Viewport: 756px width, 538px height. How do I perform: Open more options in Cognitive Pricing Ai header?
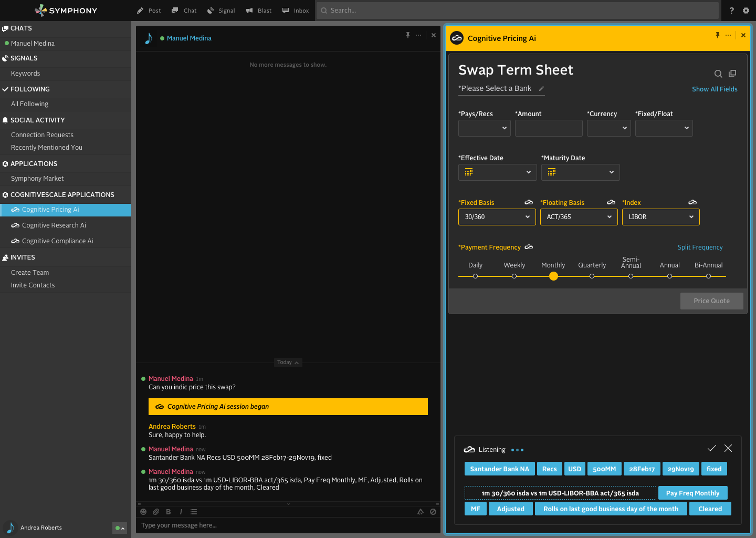(728, 35)
